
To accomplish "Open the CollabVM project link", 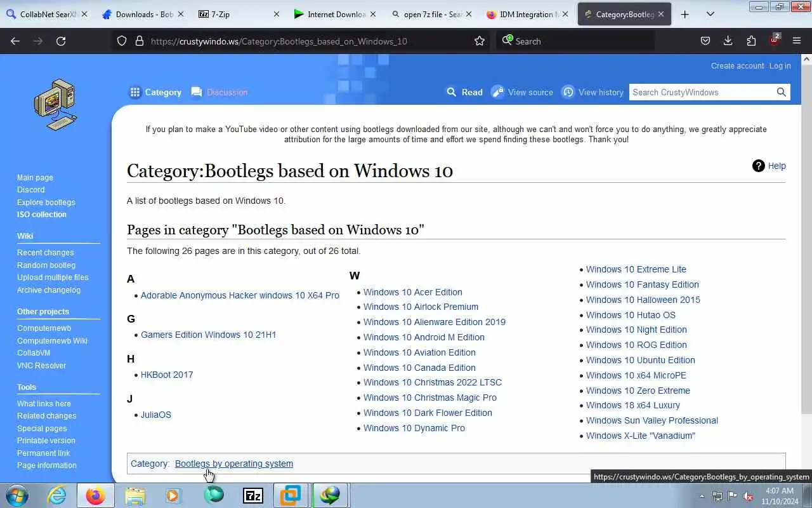I will pyautogui.click(x=34, y=353).
